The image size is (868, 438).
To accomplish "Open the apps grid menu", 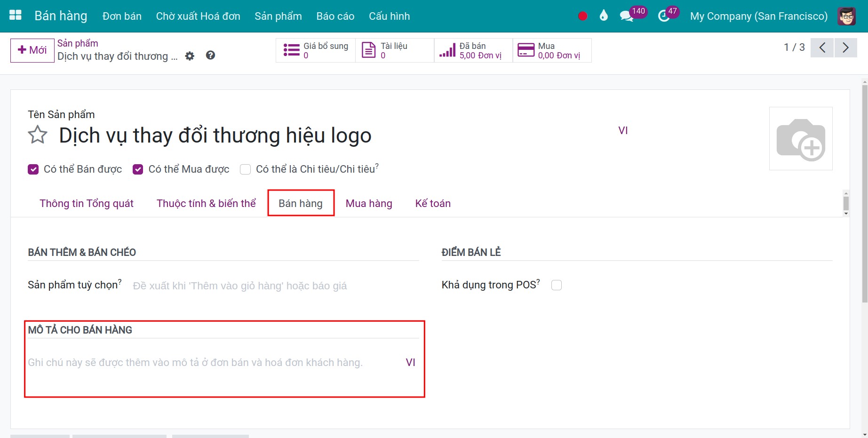I will click(15, 15).
